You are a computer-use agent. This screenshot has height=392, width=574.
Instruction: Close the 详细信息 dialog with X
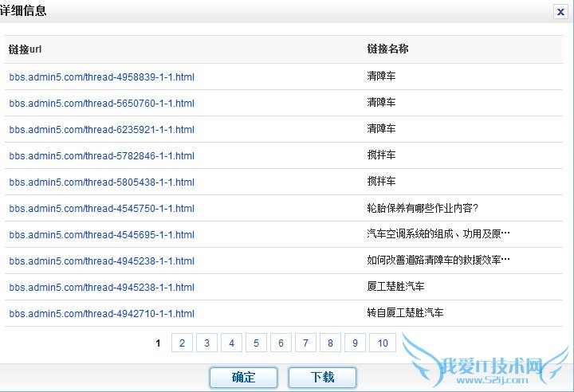click(560, 12)
